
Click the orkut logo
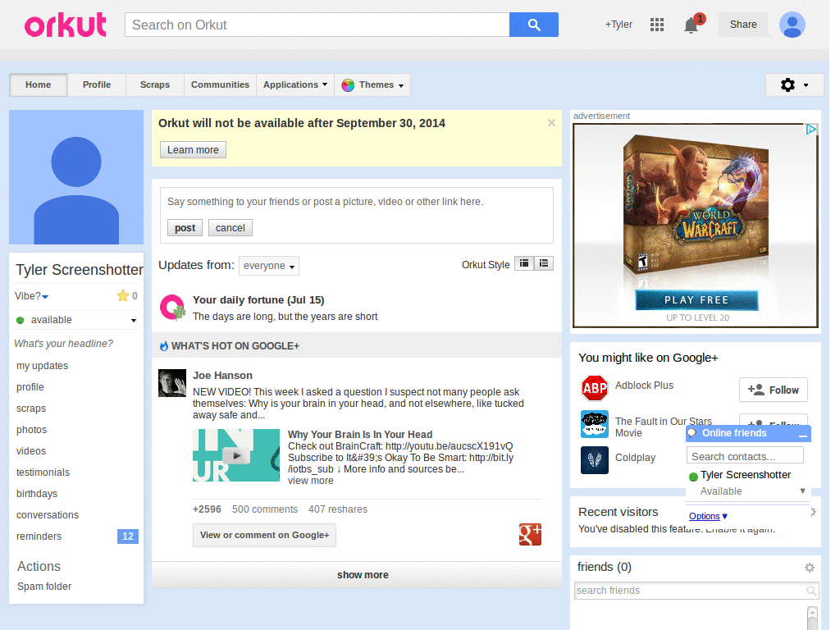coord(66,25)
